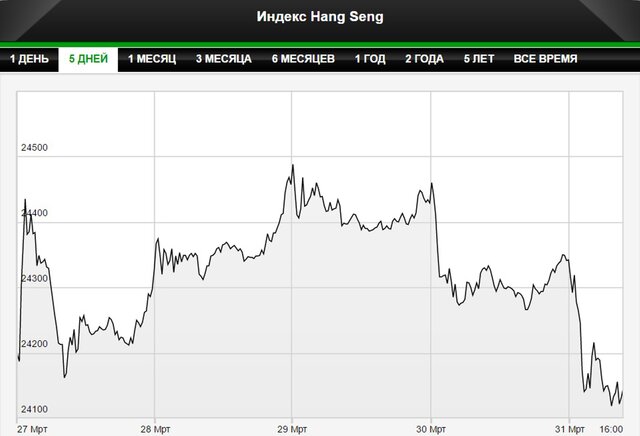Switch to the 1 ДЕНЬ tab

pos(28,59)
